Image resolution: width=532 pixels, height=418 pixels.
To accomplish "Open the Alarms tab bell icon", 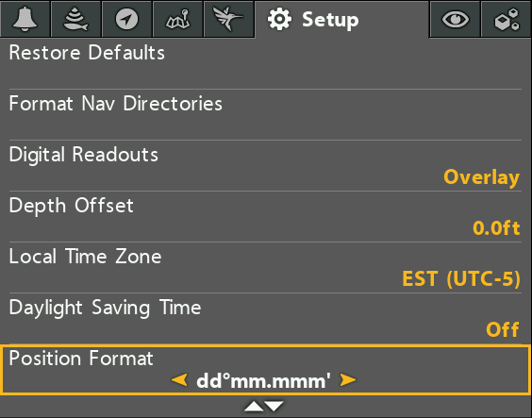I will [x=25, y=19].
